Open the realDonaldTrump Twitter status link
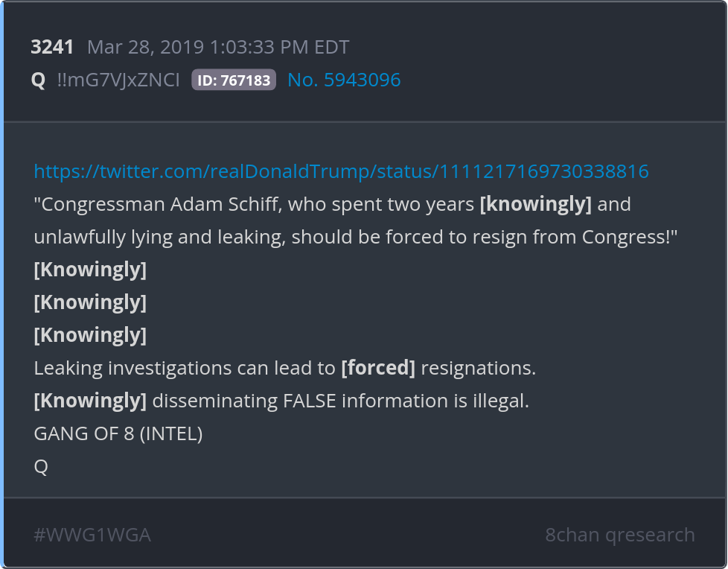 (341, 171)
